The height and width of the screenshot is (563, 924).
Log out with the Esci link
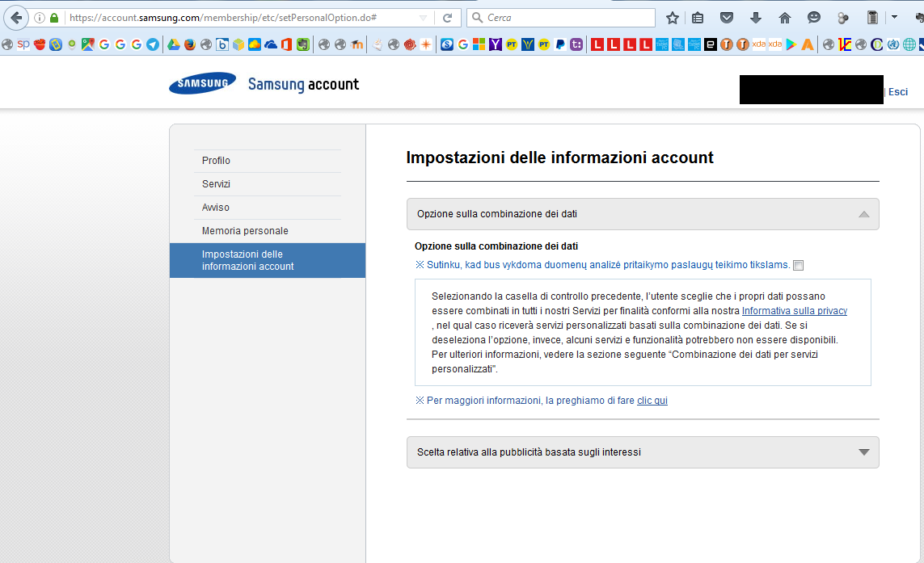point(898,92)
